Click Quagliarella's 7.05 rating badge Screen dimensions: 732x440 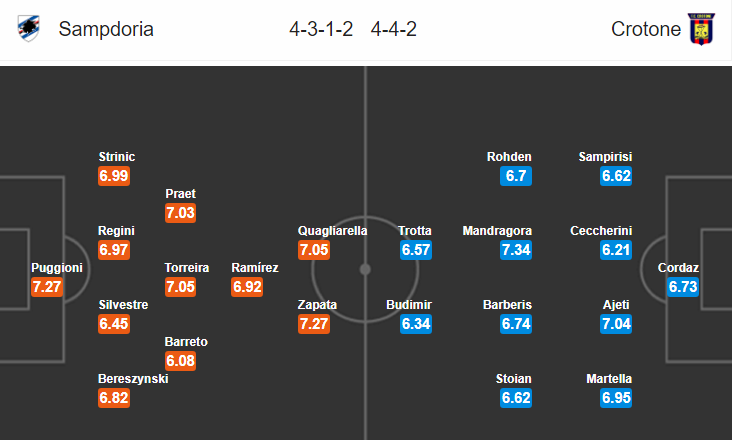(314, 250)
